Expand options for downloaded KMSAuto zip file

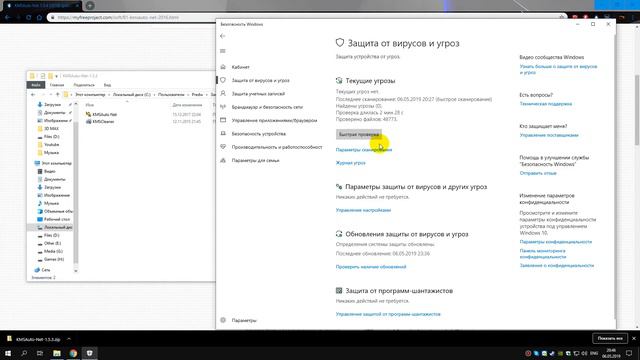pyautogui.click(x=69, y=339)
